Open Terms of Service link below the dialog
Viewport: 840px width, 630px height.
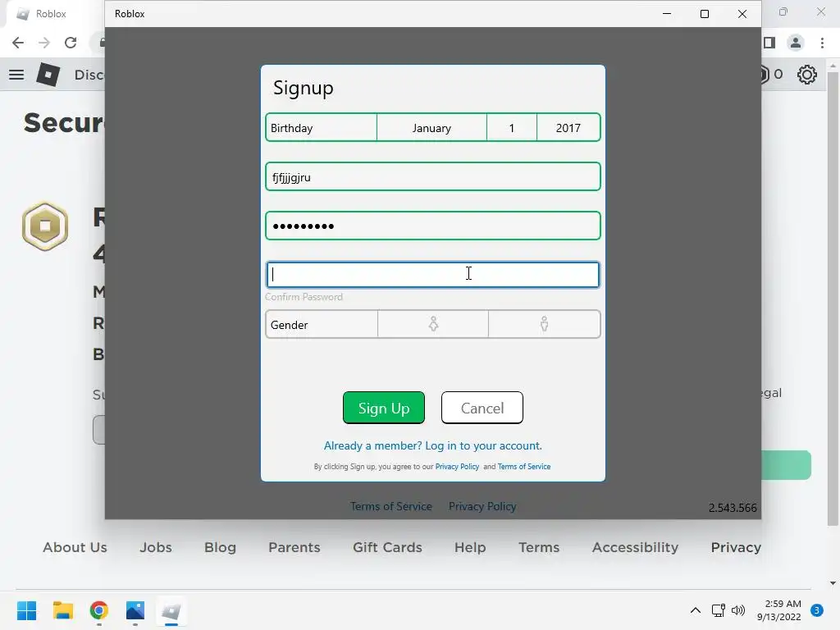pyautogui.click(x=391, y=506)
